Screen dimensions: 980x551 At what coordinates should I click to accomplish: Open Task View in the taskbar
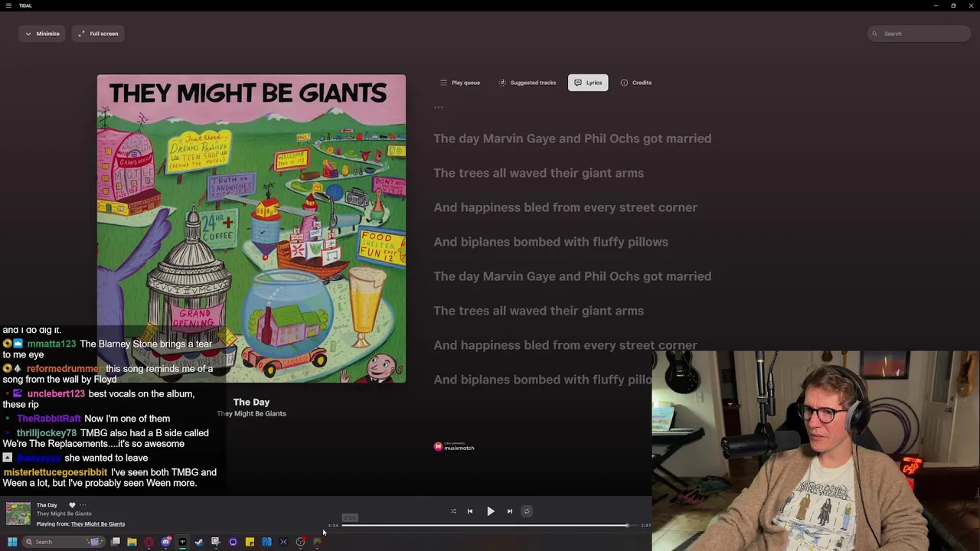pos(116,542)
